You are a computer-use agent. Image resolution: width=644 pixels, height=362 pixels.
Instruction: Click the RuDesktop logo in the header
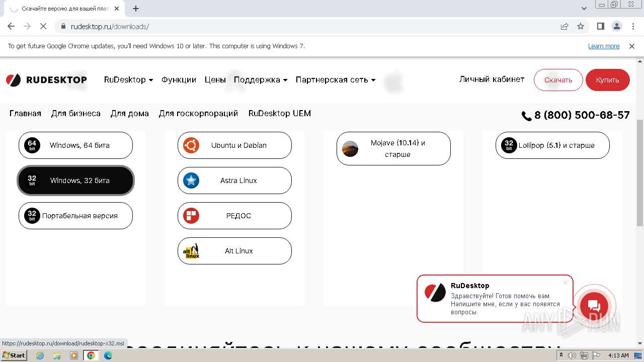pos(46,80)
